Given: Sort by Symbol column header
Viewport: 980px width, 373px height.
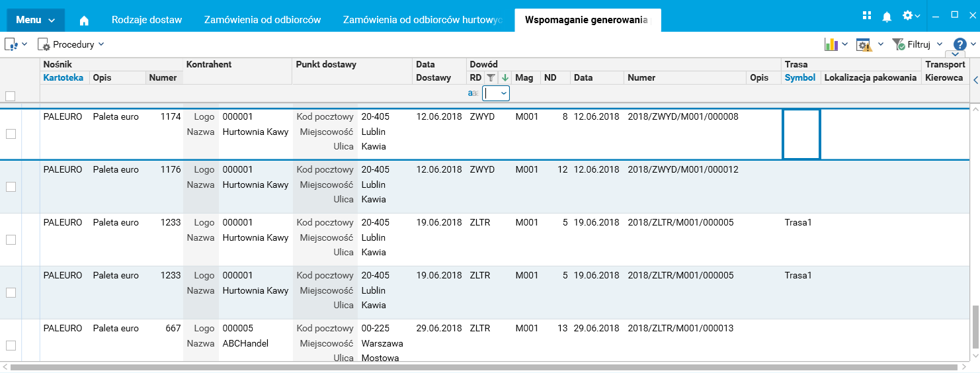Looking at the screenshot, I should click(800, 77).
